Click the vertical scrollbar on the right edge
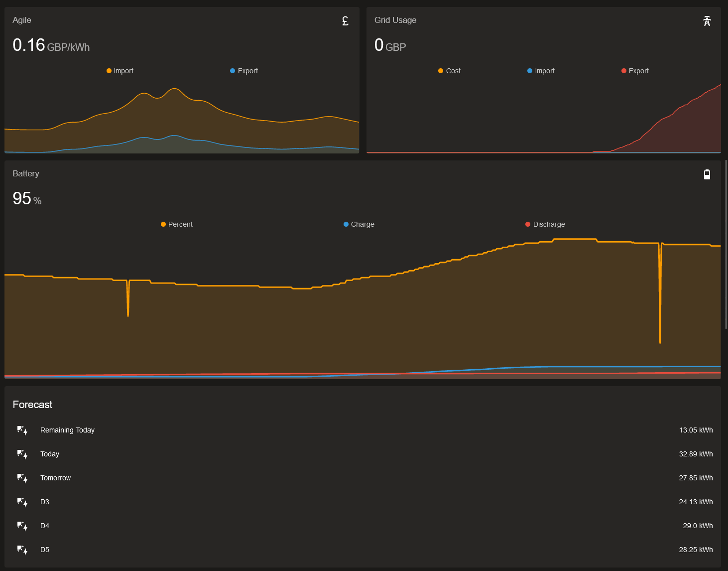 tap(726, 244)
